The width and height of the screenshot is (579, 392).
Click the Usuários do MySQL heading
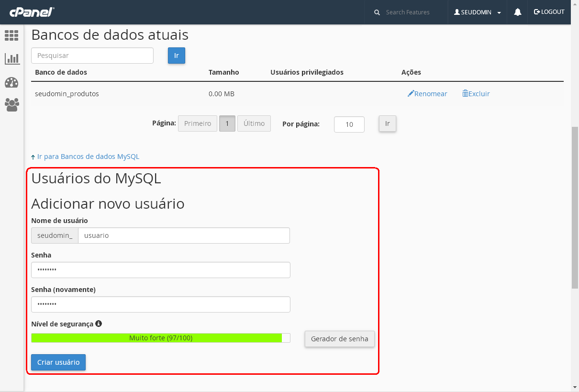(x=96, y=179)
